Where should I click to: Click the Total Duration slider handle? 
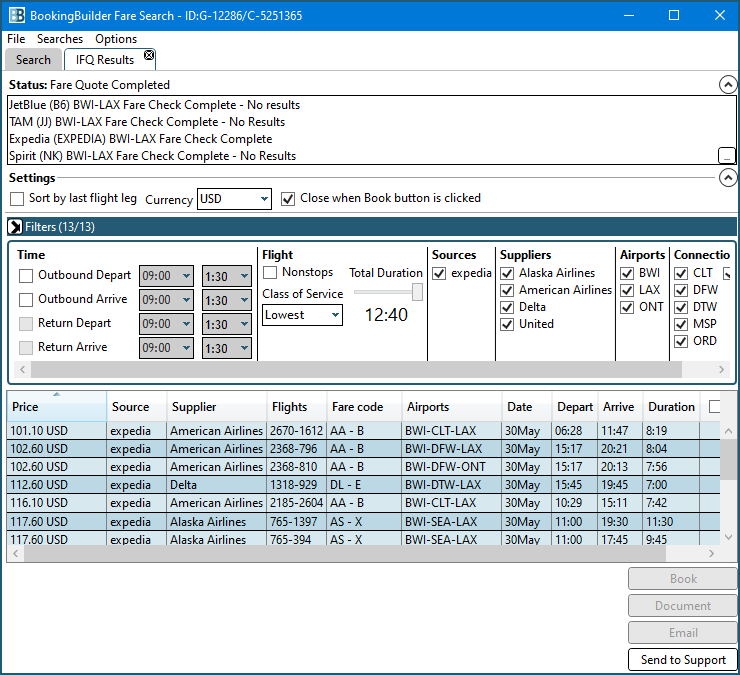[417, 292]
